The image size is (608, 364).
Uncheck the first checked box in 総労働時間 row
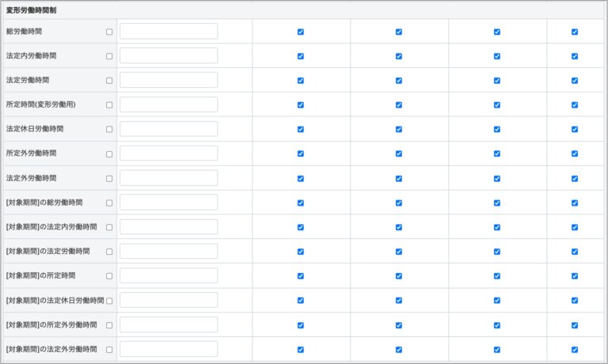click(x=301, y=32)
